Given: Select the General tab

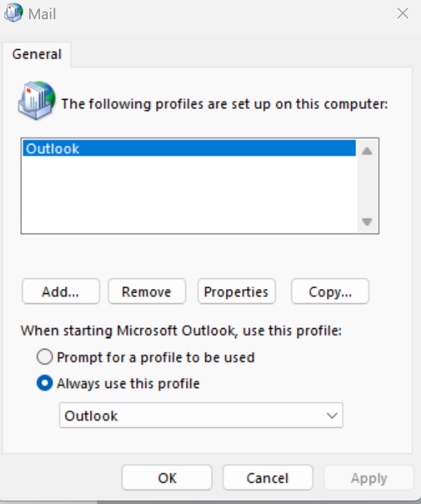Looking at the screenshot, I should [x=36, y=54].
